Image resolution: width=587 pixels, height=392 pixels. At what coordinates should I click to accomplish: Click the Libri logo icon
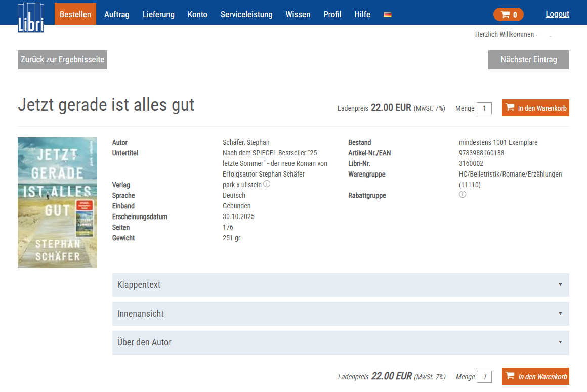(31, 17)
